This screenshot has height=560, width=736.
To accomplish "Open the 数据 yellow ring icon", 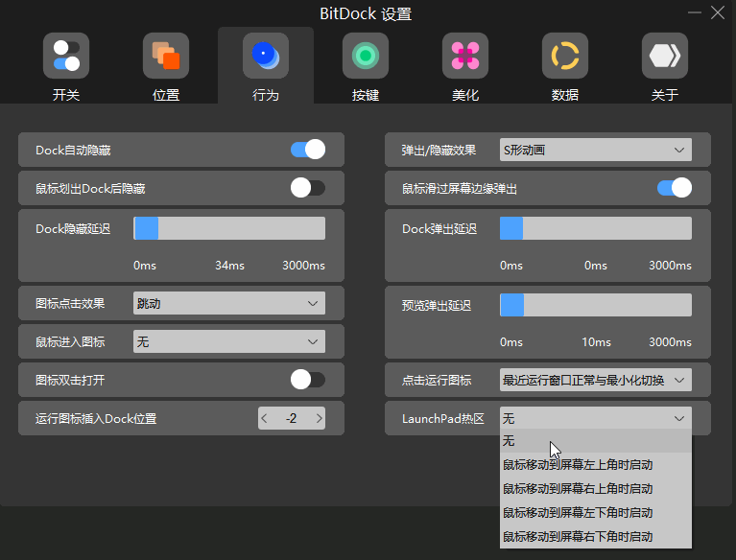I will 565,56.
